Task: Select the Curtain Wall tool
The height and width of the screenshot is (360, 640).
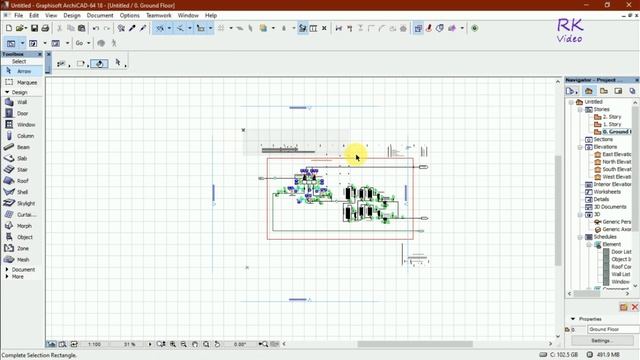Action: tap(22, 214)
